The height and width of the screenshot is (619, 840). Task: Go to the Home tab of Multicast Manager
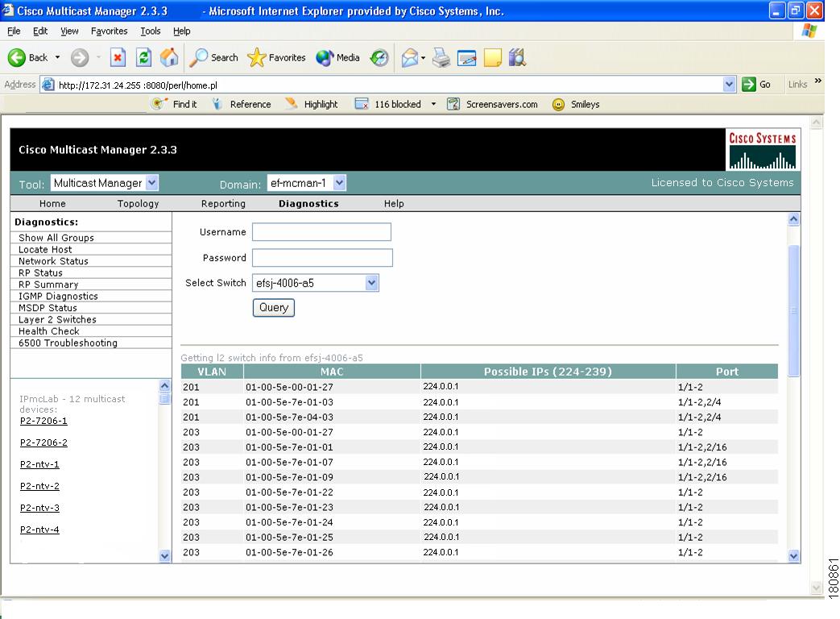[52, 204]
